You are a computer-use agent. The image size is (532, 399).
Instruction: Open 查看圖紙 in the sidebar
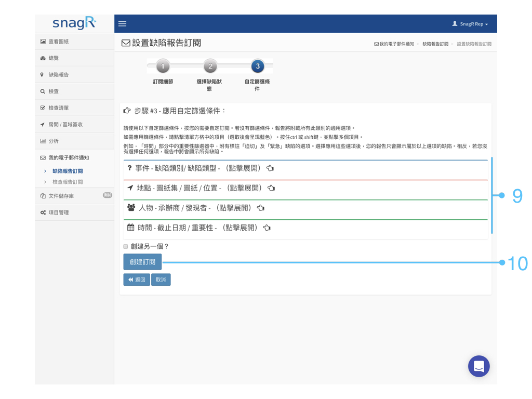pyautogui.click(x=74, y=42)
